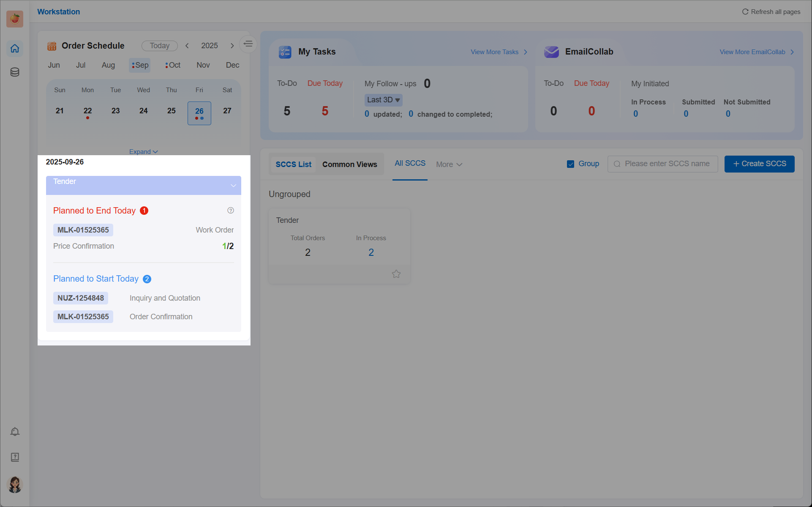Open the database stack sidebar icon
The height and width of the screenshot is (507, 812).
15,72
